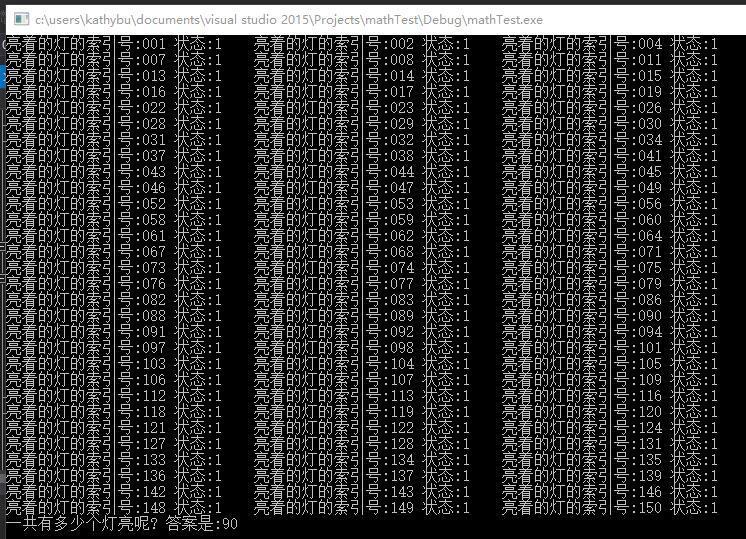Click the final answer line showing 90
746x539 pixels.
(122, 524)
